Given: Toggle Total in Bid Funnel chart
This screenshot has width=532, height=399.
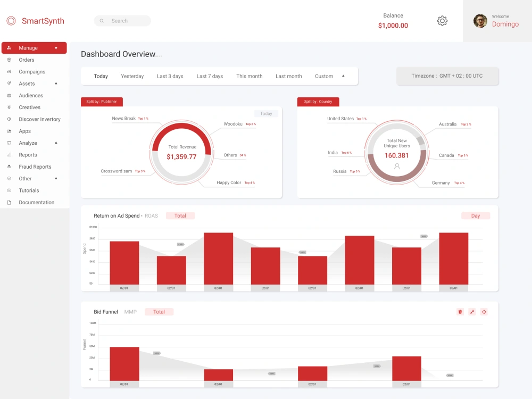Looking at the screenshot, I should [x=159, y=312].
